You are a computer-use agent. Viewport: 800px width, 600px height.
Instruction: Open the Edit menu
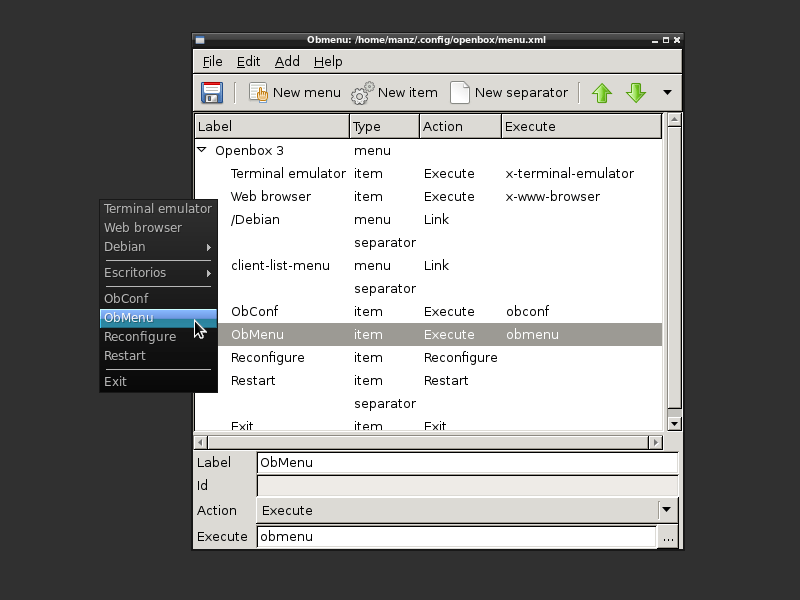point(248,62)
